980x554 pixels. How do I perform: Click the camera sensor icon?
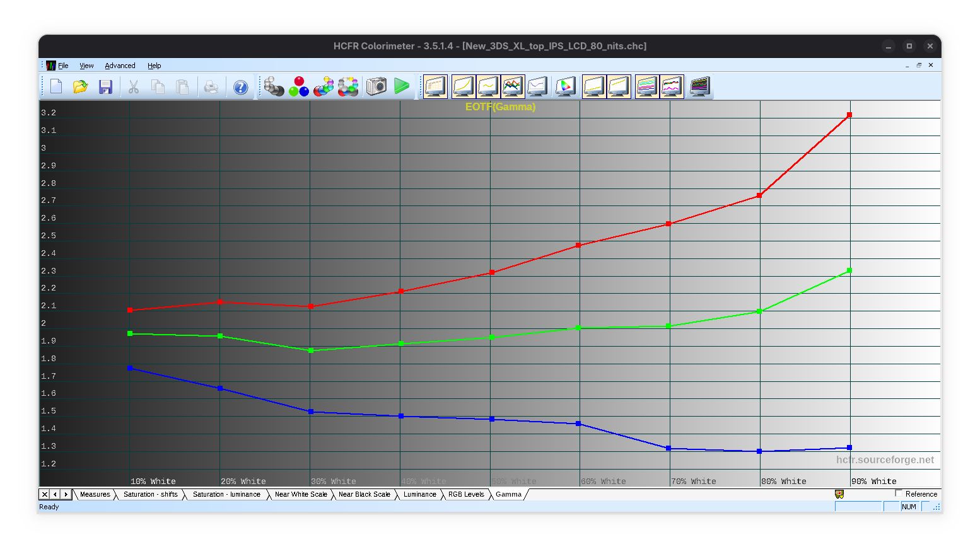click(x=376, y=87)
